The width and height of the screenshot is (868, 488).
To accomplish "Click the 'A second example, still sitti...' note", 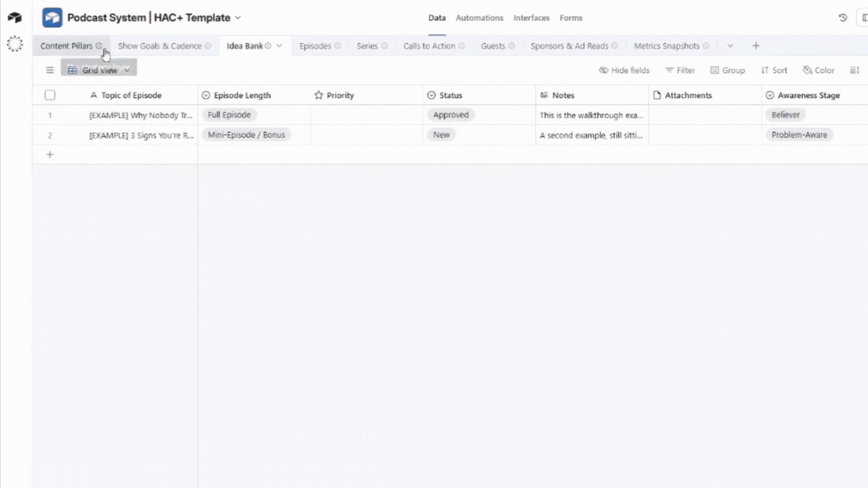I will (592, 135).
